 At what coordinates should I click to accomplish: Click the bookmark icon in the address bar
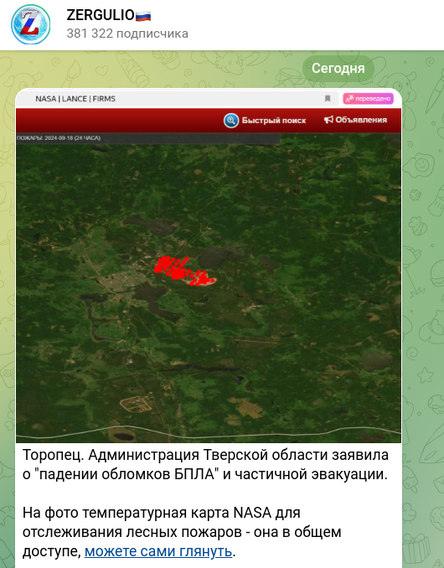(x=327, y=99)
